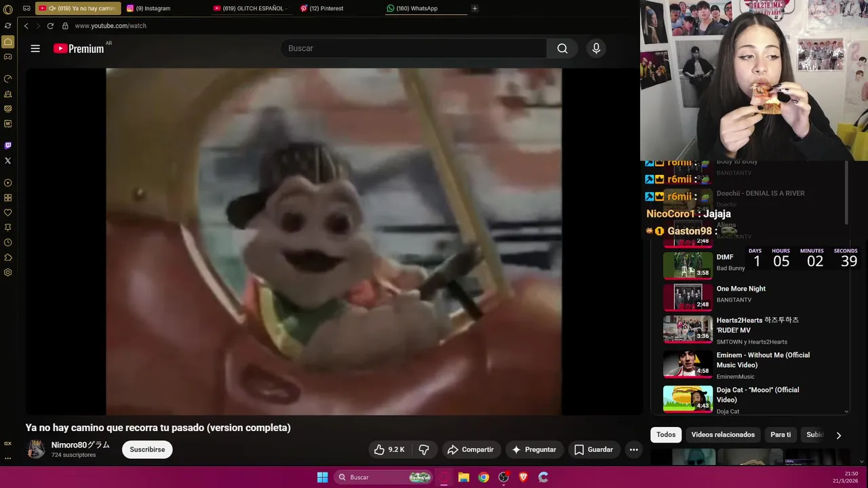The height and width of the screenshot is (488, 868).
Task: Open the four-squares grid sidebar icon
Action: coord(7,198)
